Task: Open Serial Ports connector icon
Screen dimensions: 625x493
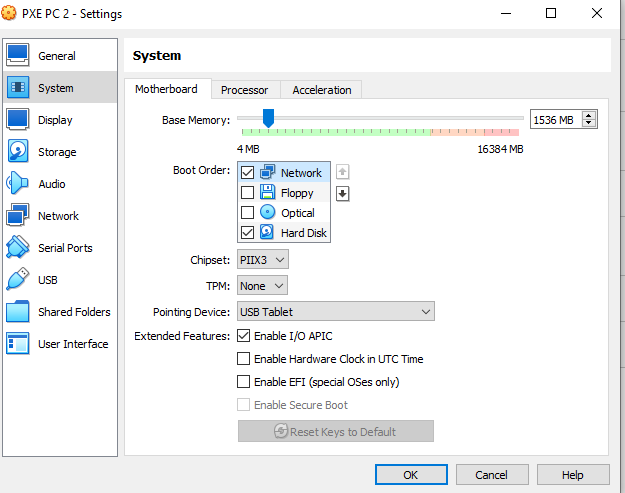Action: point(18,248)
